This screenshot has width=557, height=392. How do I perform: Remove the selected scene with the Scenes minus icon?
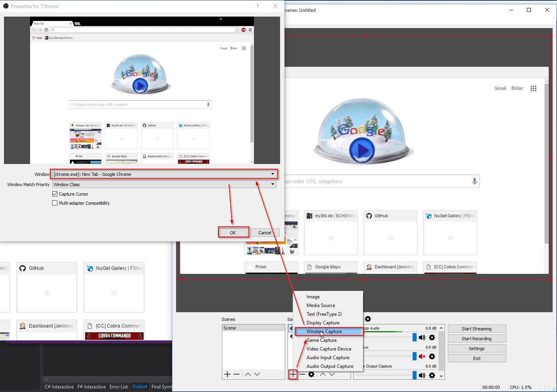(x=237, y=374)
